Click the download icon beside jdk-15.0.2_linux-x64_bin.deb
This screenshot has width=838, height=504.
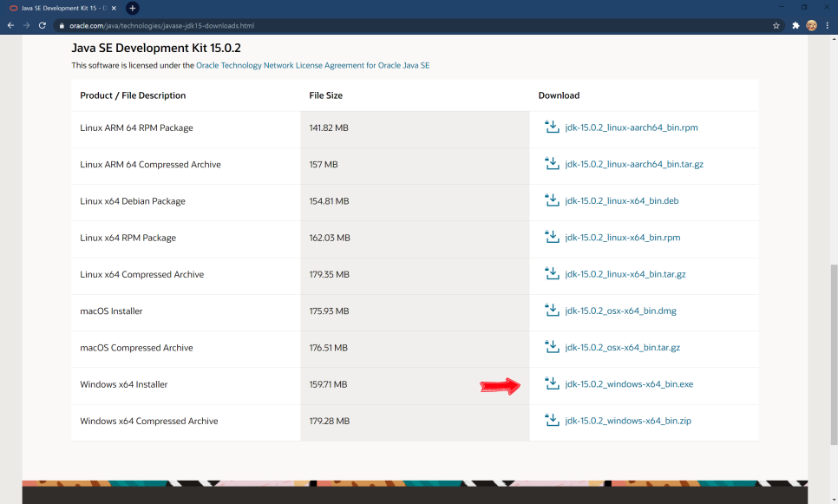pyautogui.click(x=552, y=200)
